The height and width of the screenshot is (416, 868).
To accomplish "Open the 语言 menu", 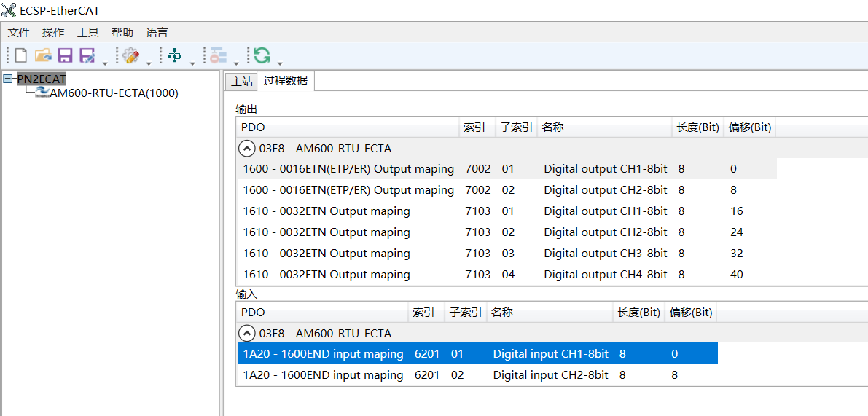I will point(157,32).
